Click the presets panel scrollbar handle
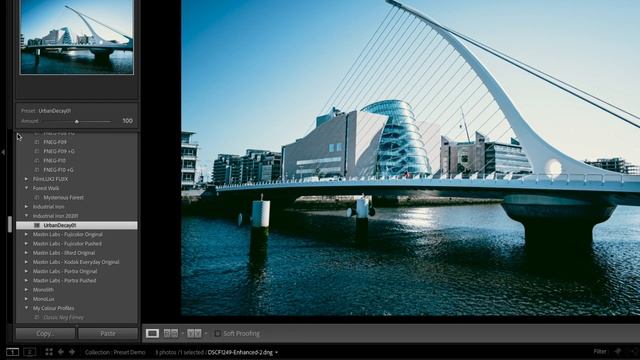The width and height of the screenshot is (640, 360). pyautogui.click(x=10, y=224)
